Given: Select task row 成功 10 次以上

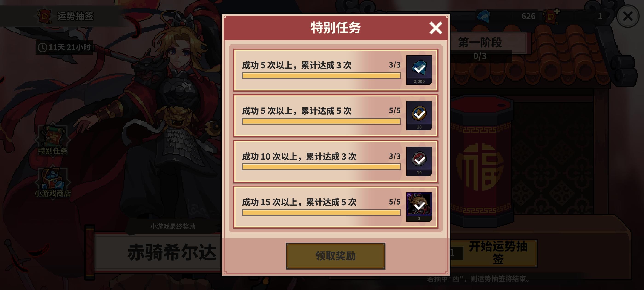Looking at the screenshot, I should (336, 161).
